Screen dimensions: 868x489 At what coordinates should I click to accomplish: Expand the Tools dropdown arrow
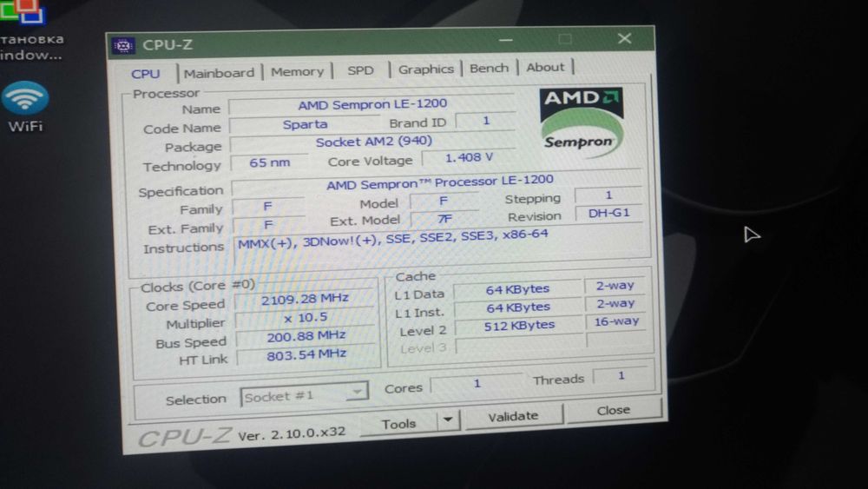(x=449, y=420)
